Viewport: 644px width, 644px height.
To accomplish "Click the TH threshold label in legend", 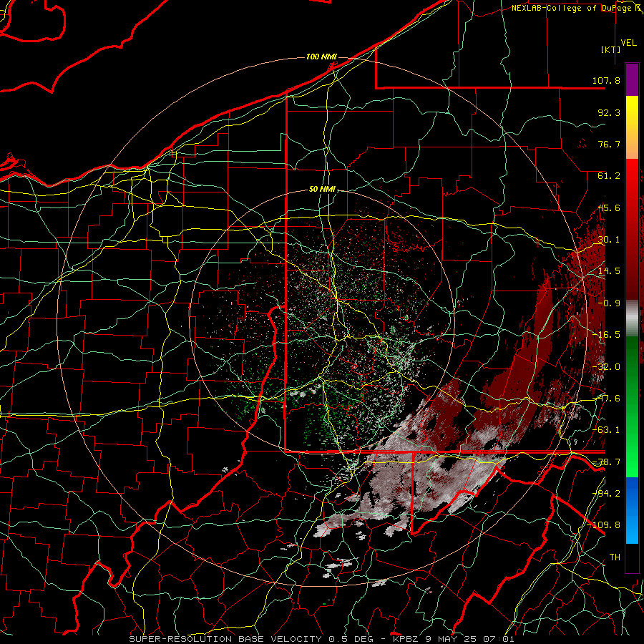I will click(x=615, y=557).
